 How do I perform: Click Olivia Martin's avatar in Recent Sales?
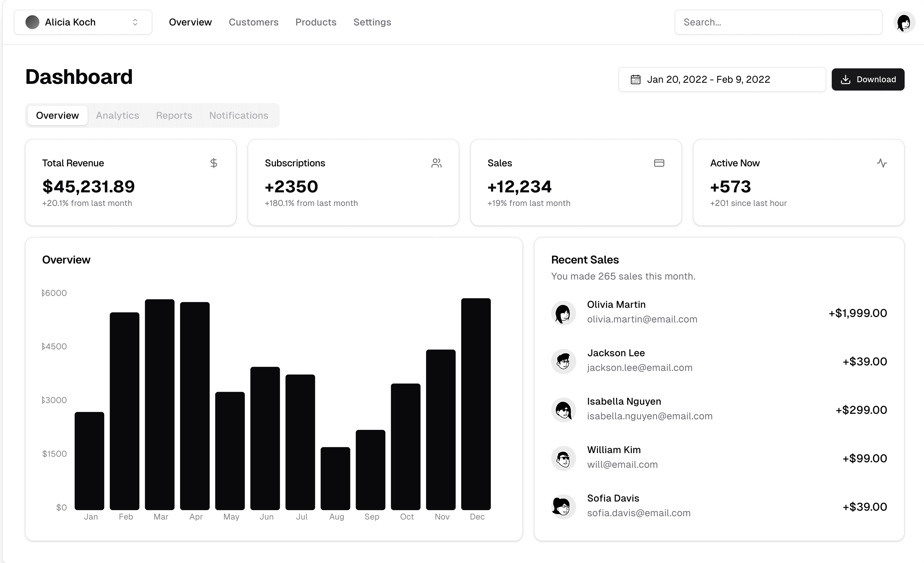tap(563, 313)
